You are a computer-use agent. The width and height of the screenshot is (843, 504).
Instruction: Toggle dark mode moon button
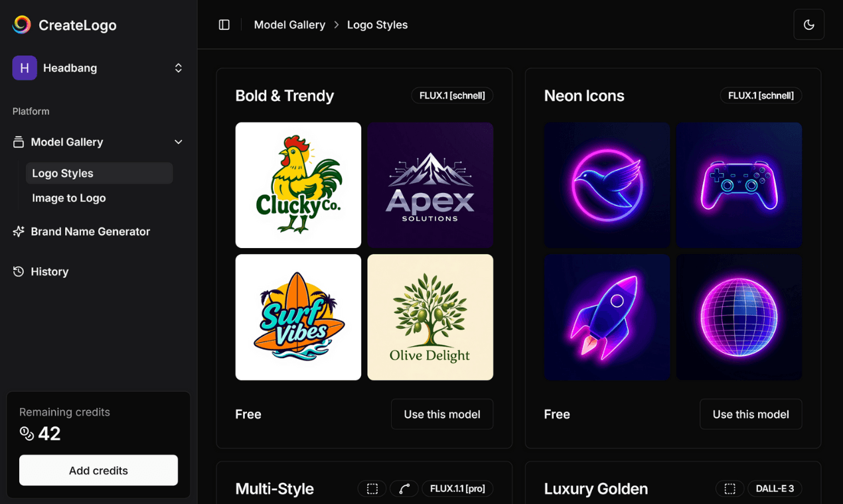808,25
